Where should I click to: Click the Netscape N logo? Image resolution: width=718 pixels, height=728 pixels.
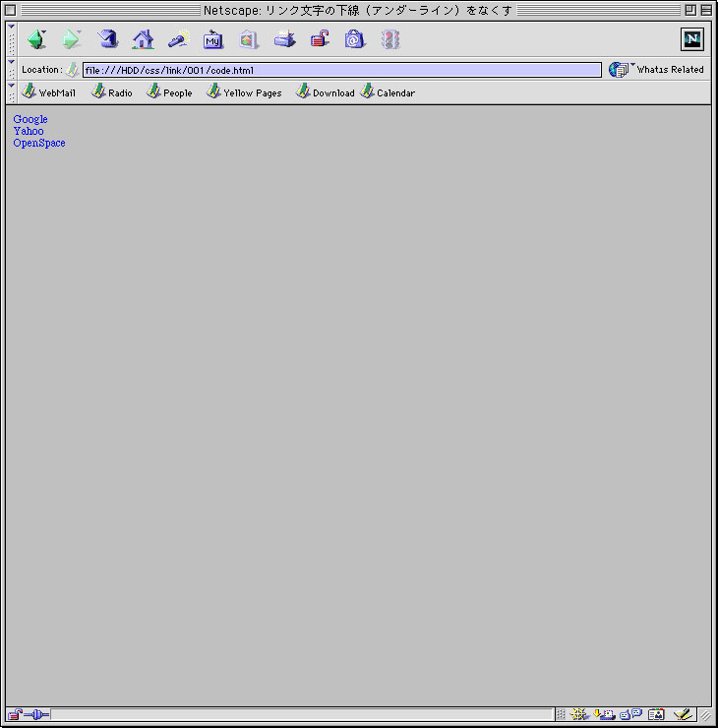pos(692,39)
